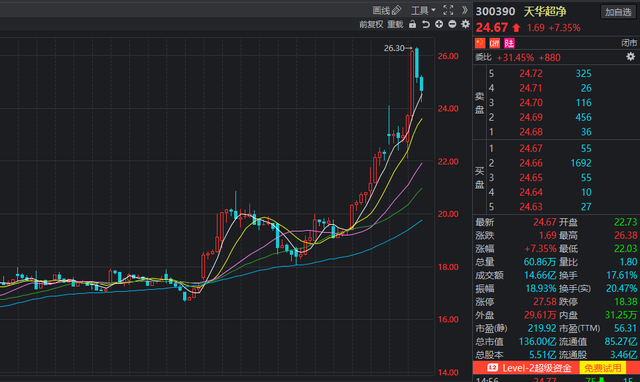Click the 26.30 high price marker on chart
The height and width of the screenshot is (382, 640).
(x=398, y=48)
